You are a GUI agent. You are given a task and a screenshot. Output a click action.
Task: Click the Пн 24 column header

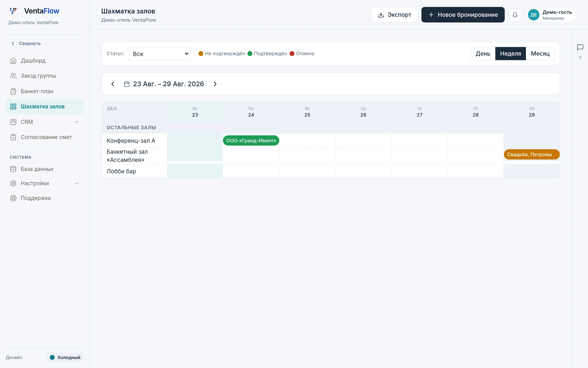251,112
